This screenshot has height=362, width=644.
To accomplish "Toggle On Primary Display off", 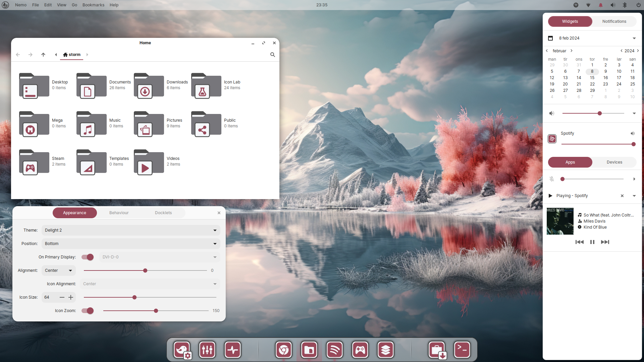I will point(87,257).
